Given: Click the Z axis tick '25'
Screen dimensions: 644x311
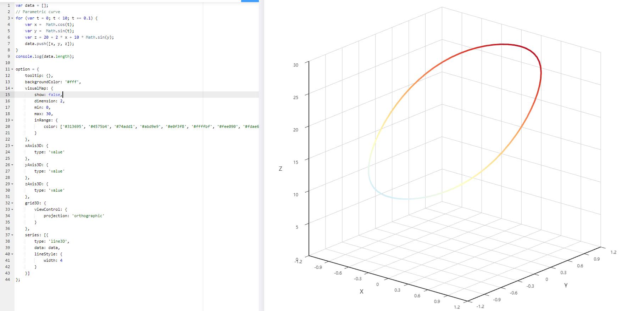Looking at the screenshot, I should pyautogui.click(x=296, y=97).
